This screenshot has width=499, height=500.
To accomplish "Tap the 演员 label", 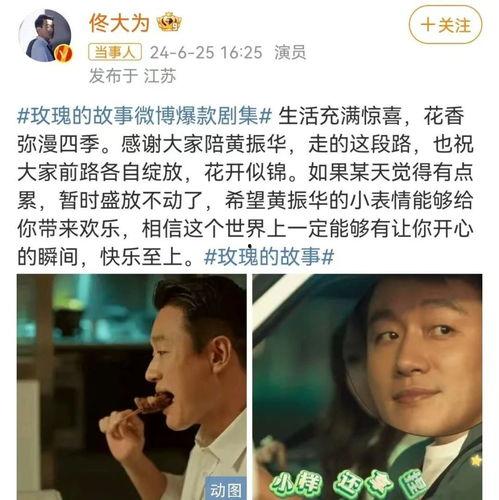I will (x=290, y=52).
